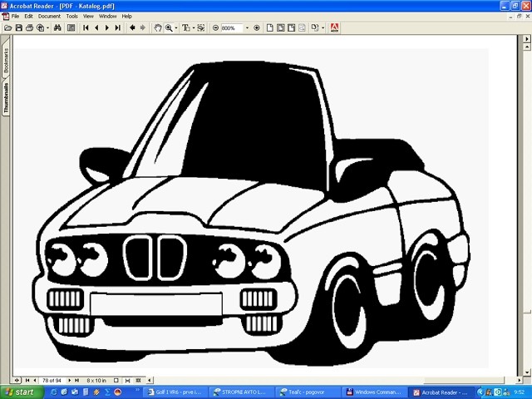The width and height of the screenshot is (532, 399).
Task: Click the 800% zoom percentage field
Action: tap(232, 27)
